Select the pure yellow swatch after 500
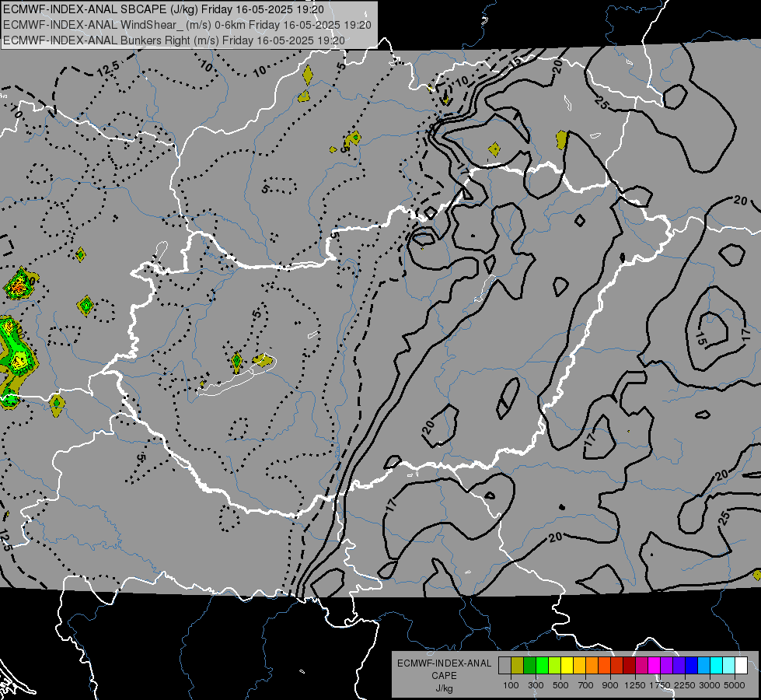 (x=567, y=666)
